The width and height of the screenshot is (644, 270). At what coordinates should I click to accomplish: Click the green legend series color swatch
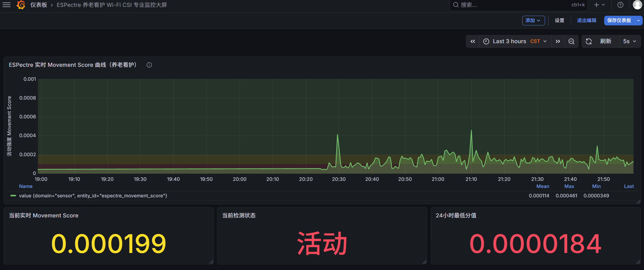coord(13,196)
